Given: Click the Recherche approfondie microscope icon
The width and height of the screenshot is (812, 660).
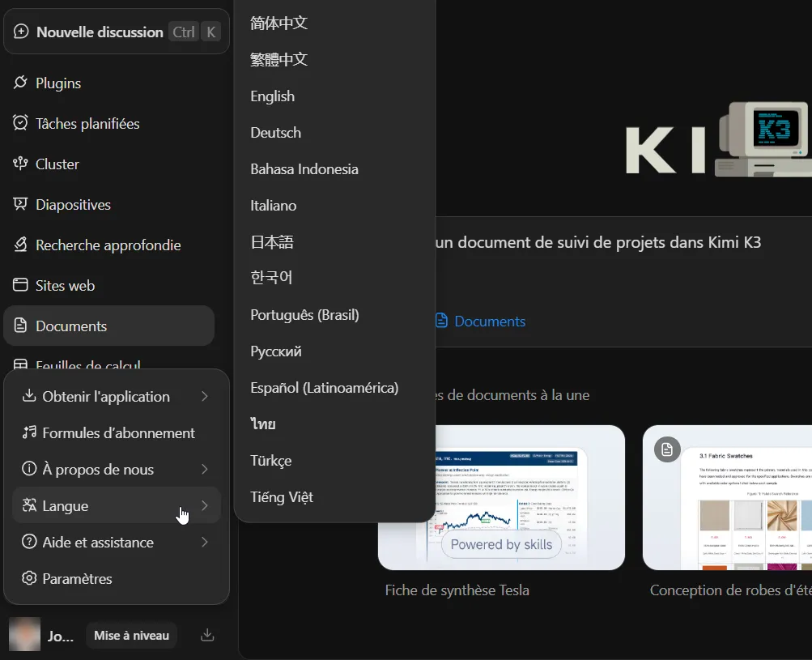Looking at the screenshot, I should tap(20, 245).
